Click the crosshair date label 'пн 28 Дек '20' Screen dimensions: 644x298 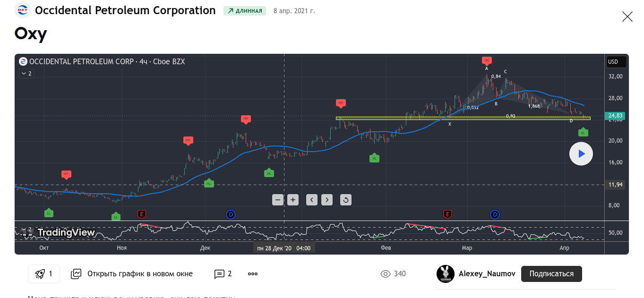tap(283, 248)
